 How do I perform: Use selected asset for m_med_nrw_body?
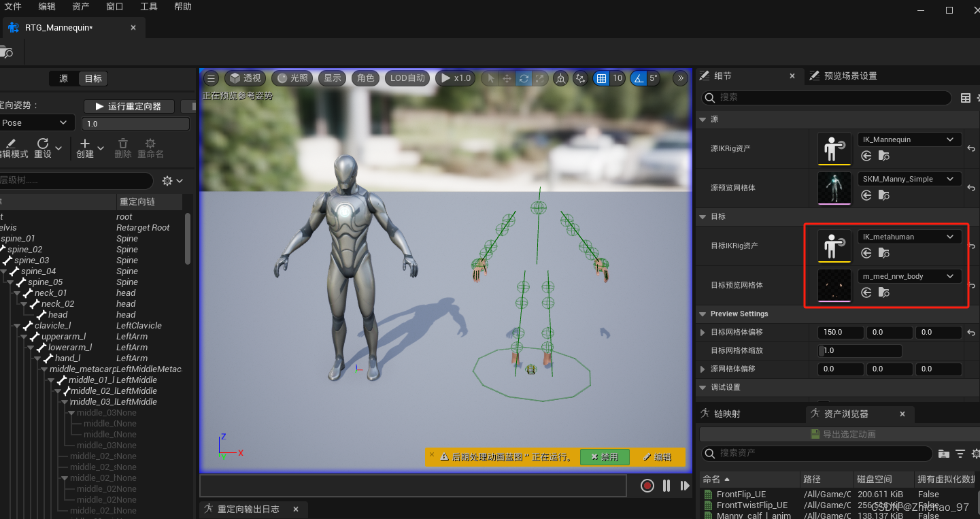pos(866,292)
